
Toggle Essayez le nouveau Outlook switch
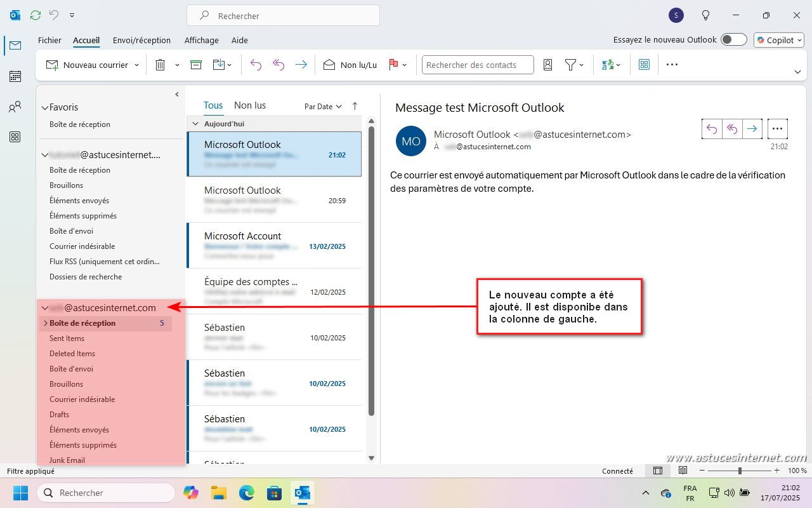(x=734, y=39)
